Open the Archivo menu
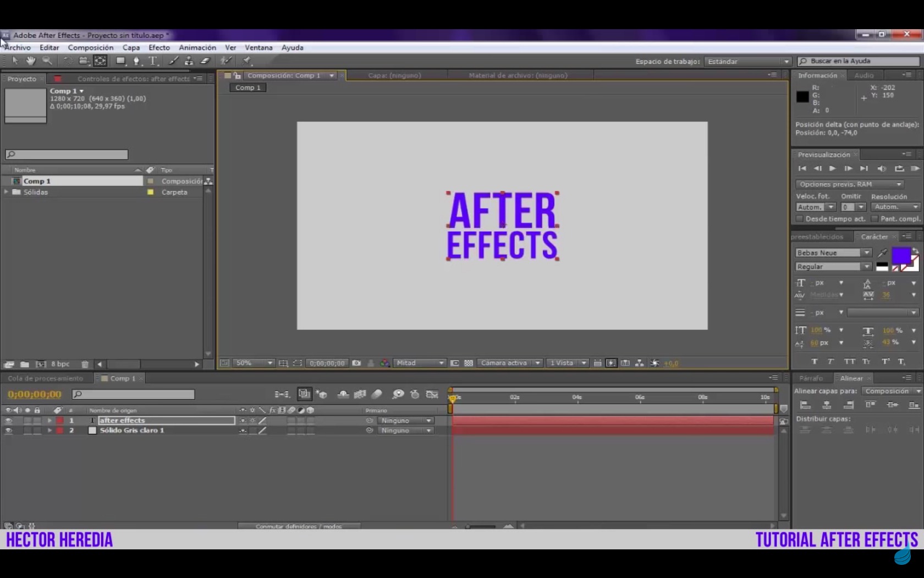This screenshot has width=924, height=578. pyautogui.click(x=18, y=48)
